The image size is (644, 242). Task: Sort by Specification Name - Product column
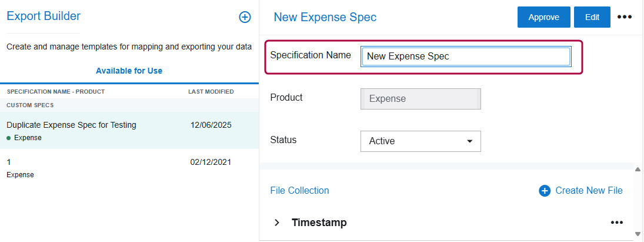(56, 92)
